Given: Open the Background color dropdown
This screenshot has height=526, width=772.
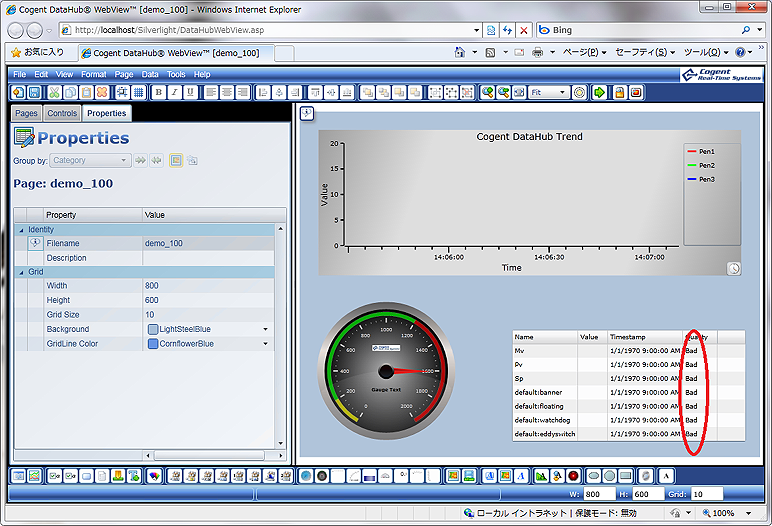Looking at the screenshot, I should (265, 329).
